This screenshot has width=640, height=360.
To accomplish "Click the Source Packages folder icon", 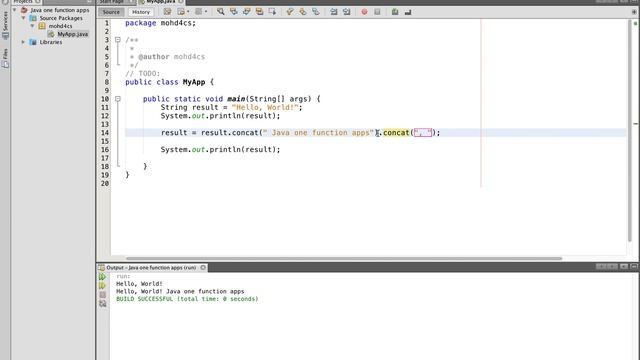I will coord(33,18).
